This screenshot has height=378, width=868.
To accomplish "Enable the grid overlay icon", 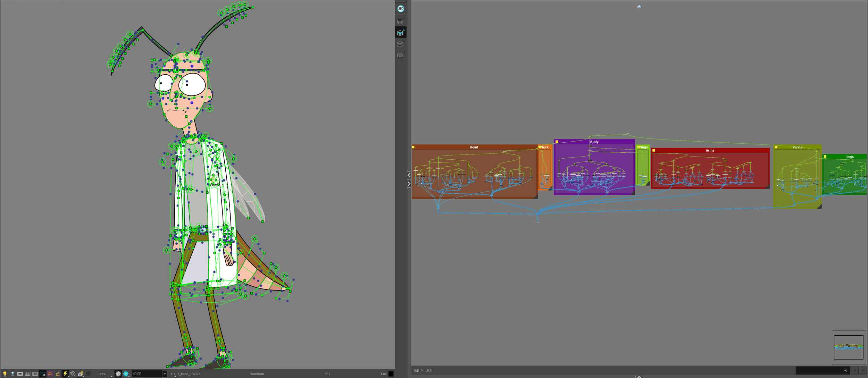I will pyautogui.click(x=28, y=374).
